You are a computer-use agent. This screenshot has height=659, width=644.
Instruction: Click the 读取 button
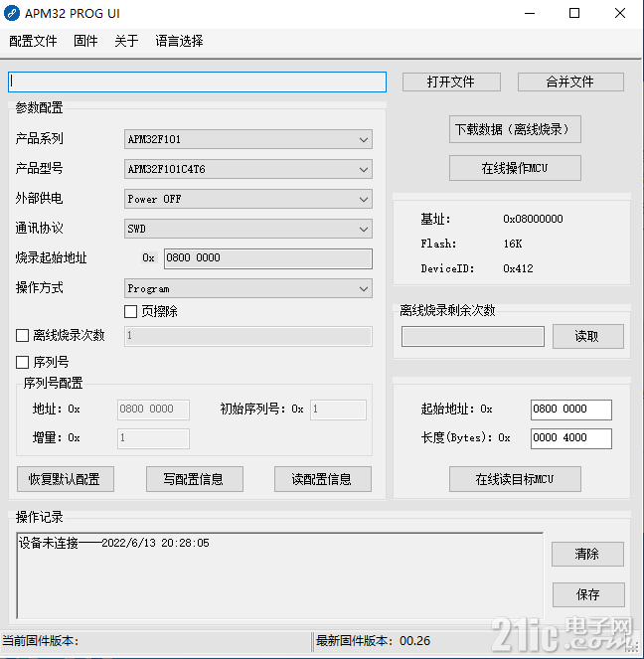point(587,336)
